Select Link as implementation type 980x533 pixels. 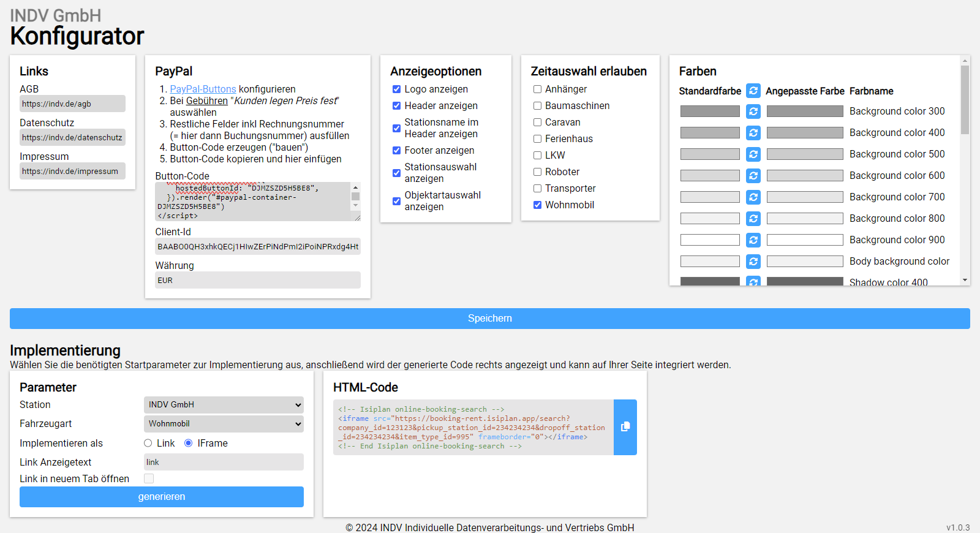click(148, 443)
